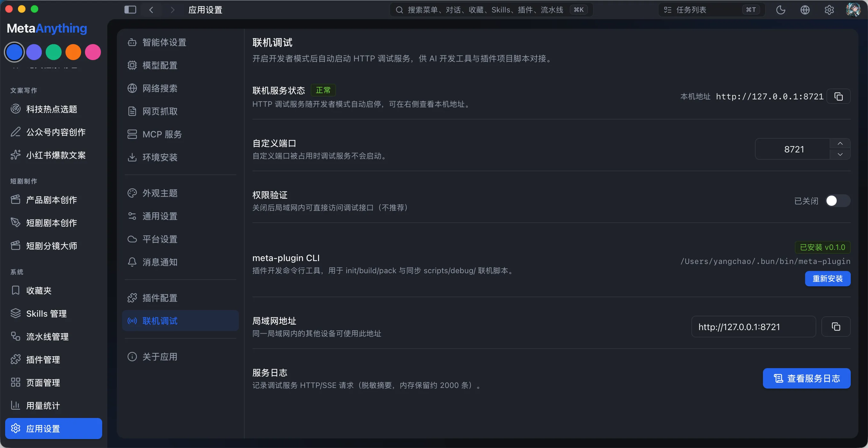868x448 pixels.
Task: Open MCP 服务 settings section
Action: tap(180, 134)
